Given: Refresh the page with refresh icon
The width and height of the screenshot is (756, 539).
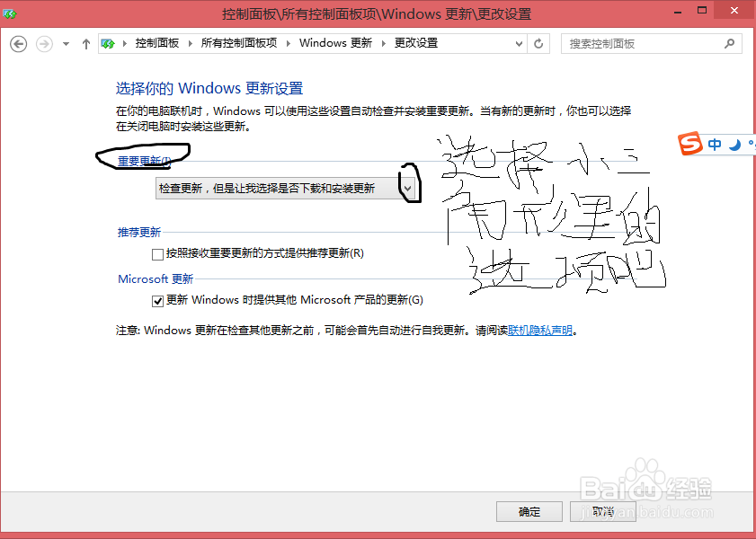Looking at the screenshot, I should coord(538,44).
